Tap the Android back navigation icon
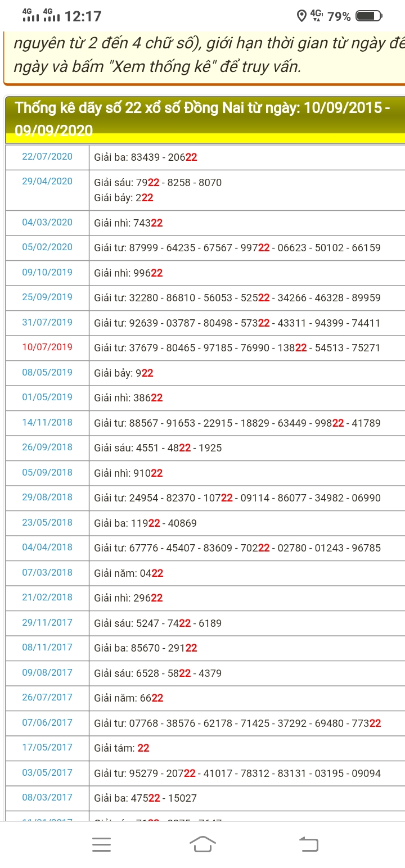Screen dimensions: 405x868 308,844
